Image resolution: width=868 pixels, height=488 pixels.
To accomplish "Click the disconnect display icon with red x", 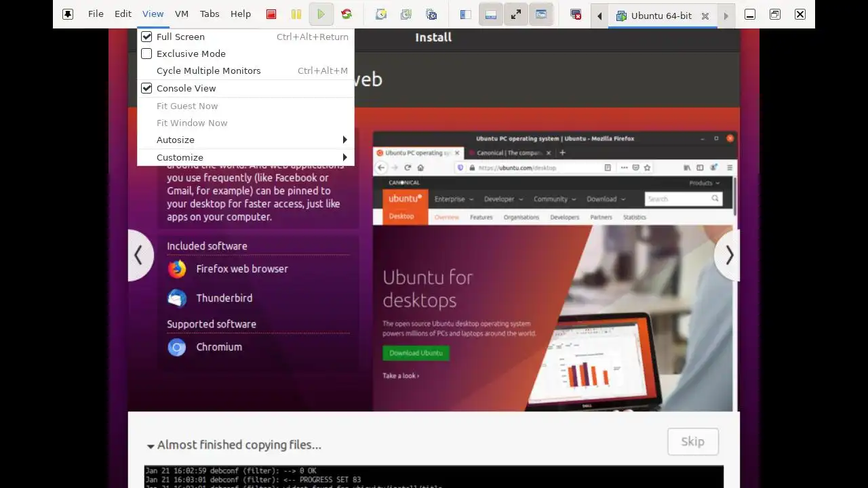I will click(576, 14).
